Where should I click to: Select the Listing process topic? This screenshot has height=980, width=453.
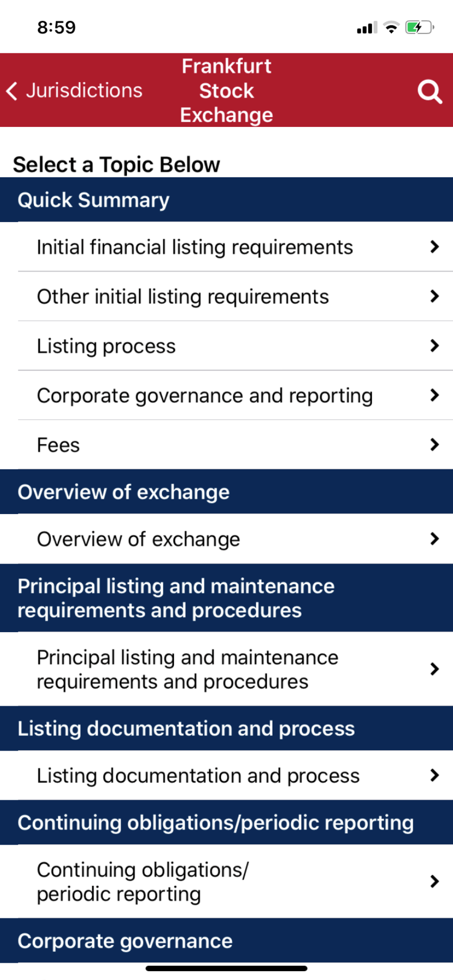tap(235, 346)
